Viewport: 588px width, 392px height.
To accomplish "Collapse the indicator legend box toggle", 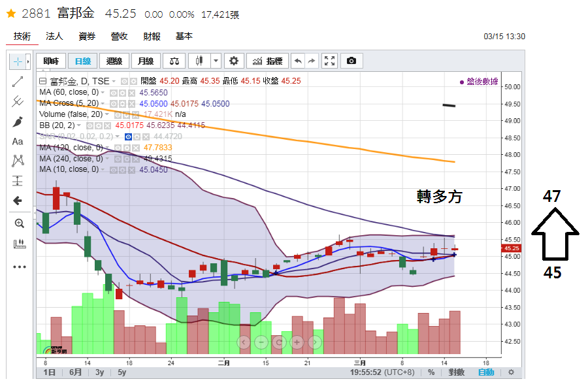I will (x=42, y=81).
